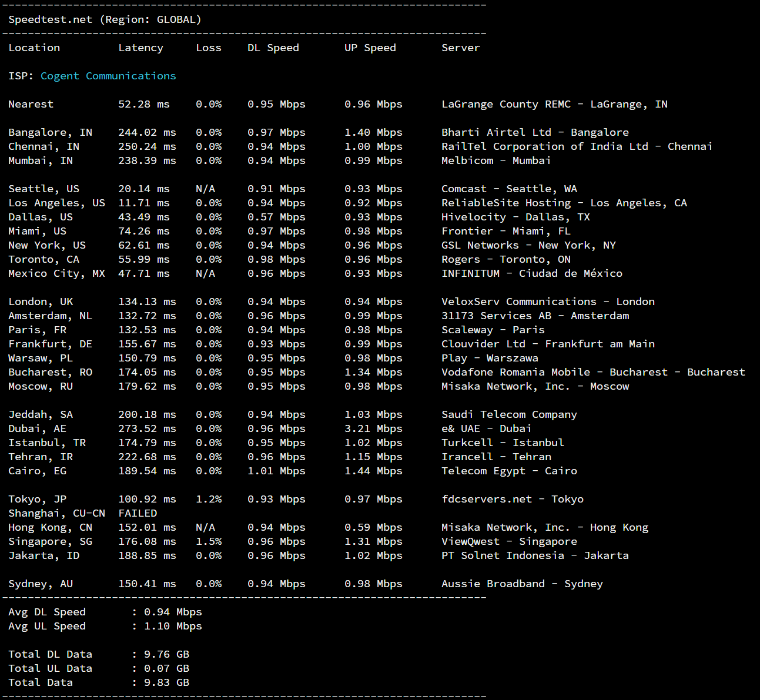Click Dubai's 3.21 Mbps upload speed

(373, 428)
